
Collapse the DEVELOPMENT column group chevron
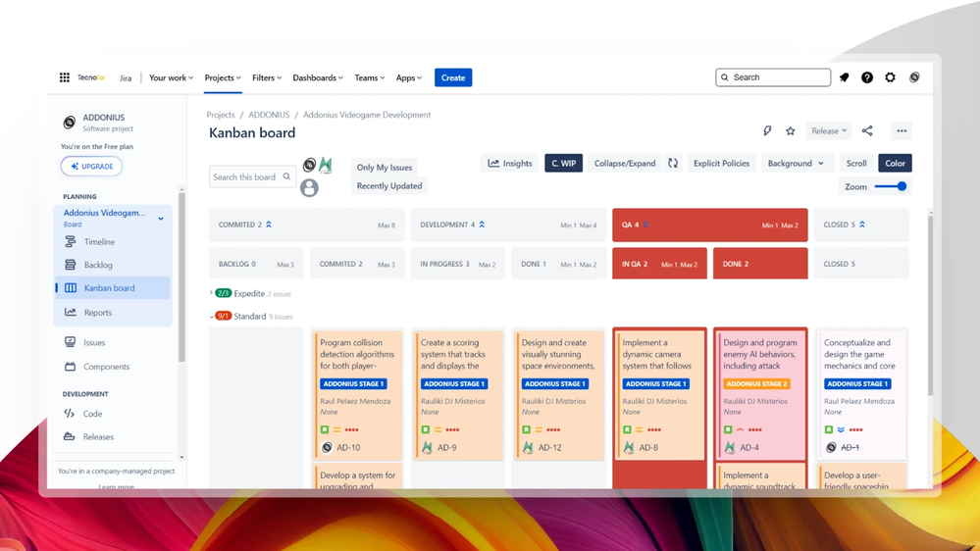[x=482, y=225]
